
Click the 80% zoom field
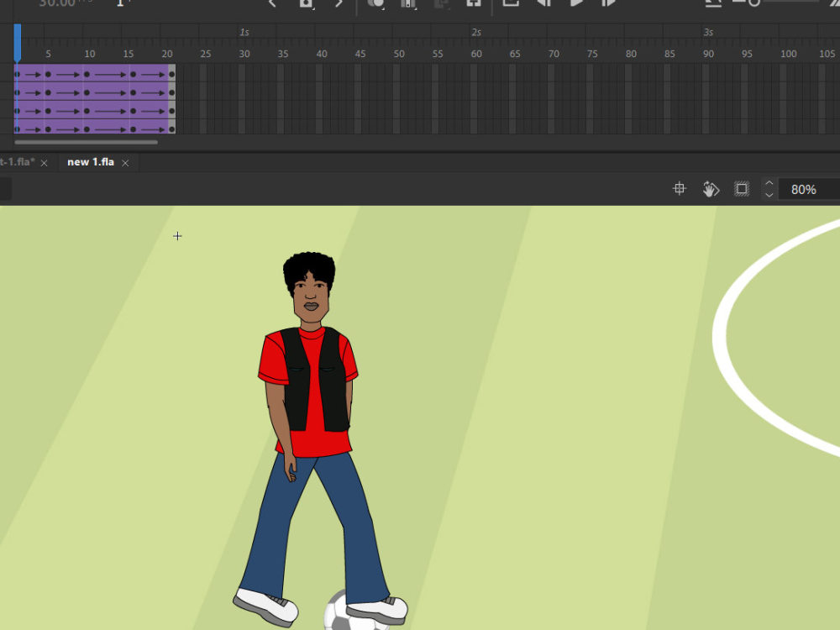tap(808, 189)
